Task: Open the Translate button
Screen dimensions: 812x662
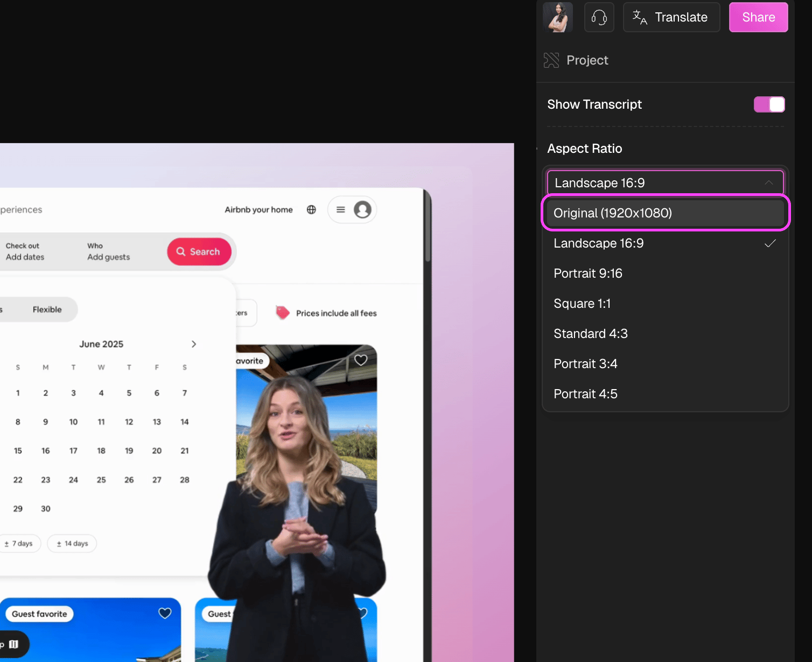Action: coord(671,17)
